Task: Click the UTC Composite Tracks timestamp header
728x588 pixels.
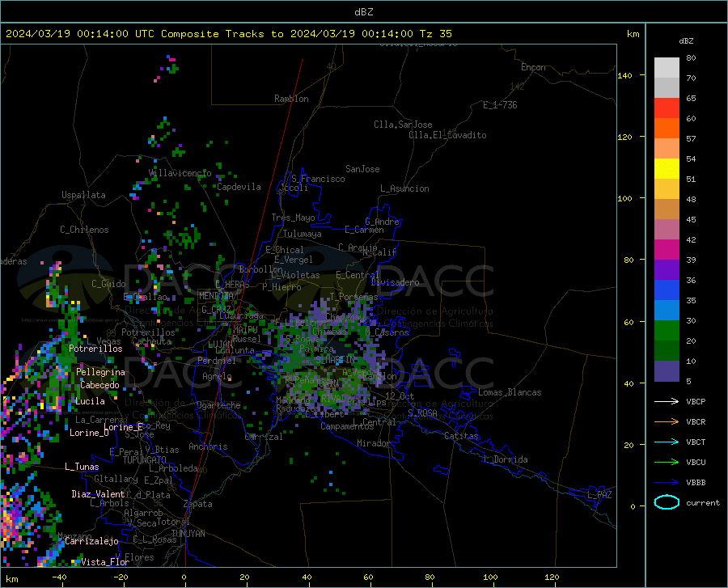Action: (x=228, y=34)
